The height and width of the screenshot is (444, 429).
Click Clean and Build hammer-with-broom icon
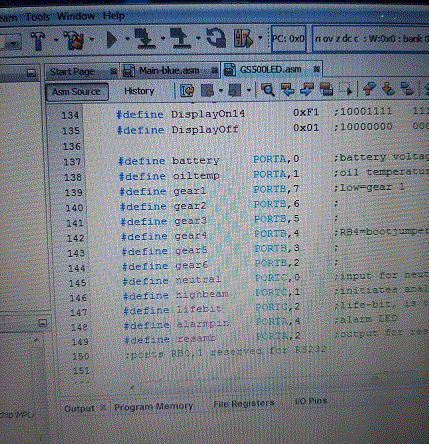[x=74, y=40]
